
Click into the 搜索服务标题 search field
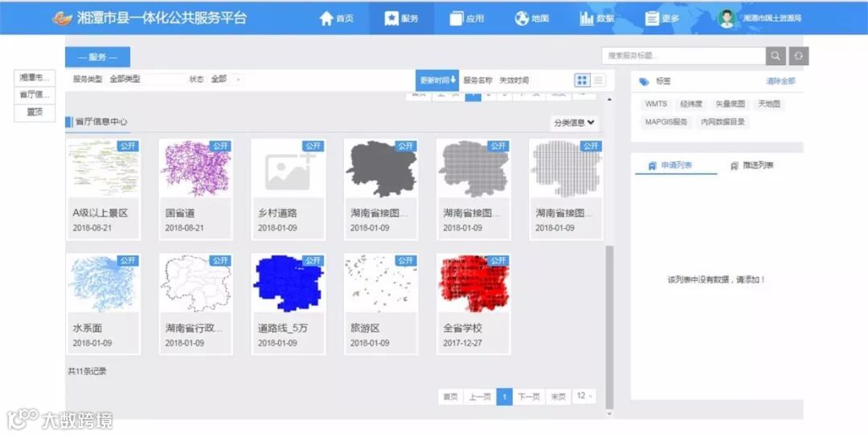pyautogui.click(x=684, y=56)
